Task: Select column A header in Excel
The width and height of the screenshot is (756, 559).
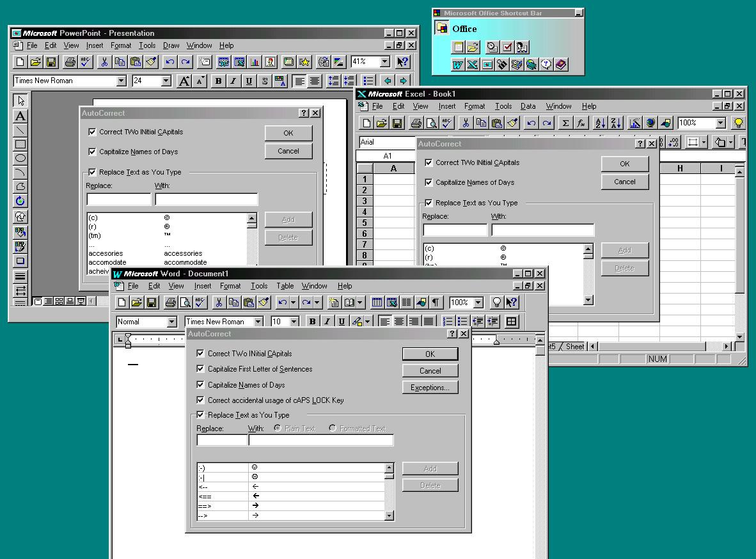Action: (393, 168)
